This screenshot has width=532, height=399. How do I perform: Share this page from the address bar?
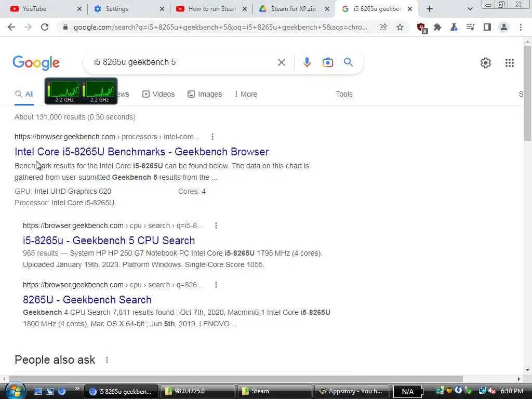[383, 27]
